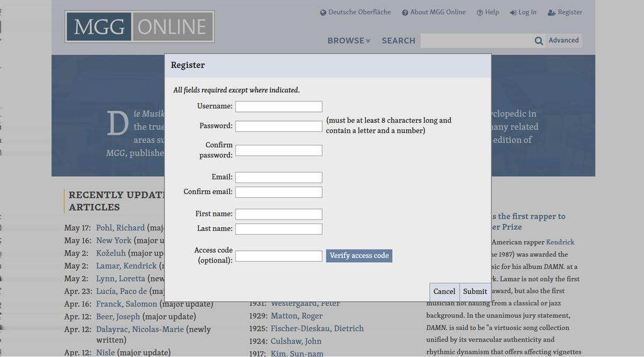
Task: Click 'Register' dialog title text
Action: [188, 65]
